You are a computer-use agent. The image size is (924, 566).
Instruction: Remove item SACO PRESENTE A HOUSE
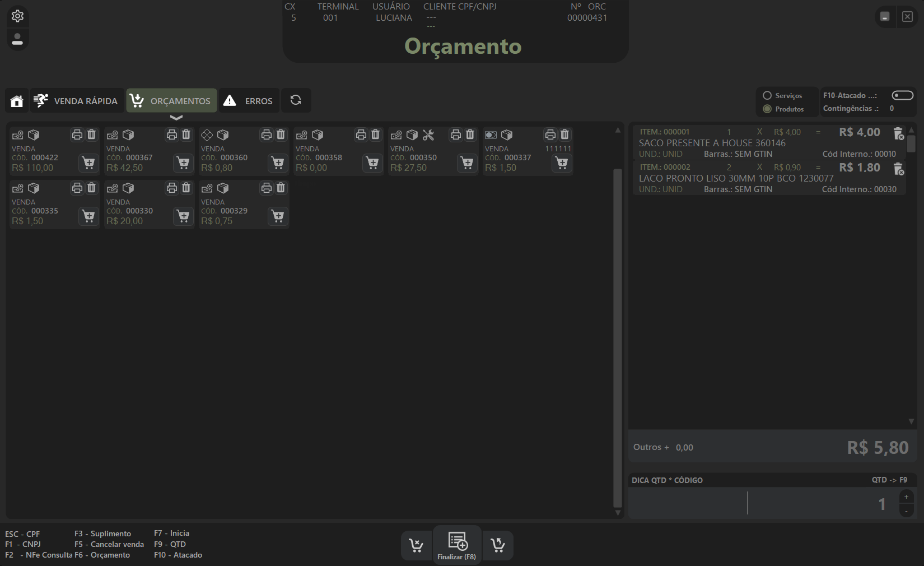click(x=898, y=133)
